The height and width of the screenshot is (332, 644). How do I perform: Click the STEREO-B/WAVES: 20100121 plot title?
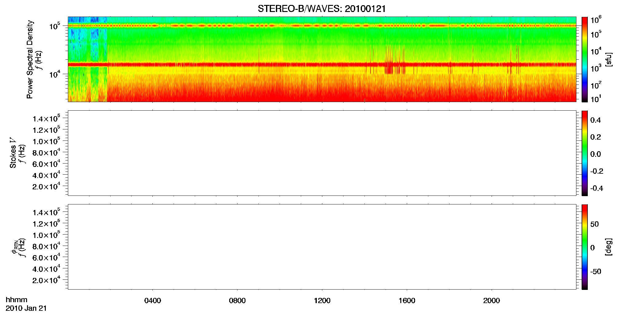coord(322,9)
